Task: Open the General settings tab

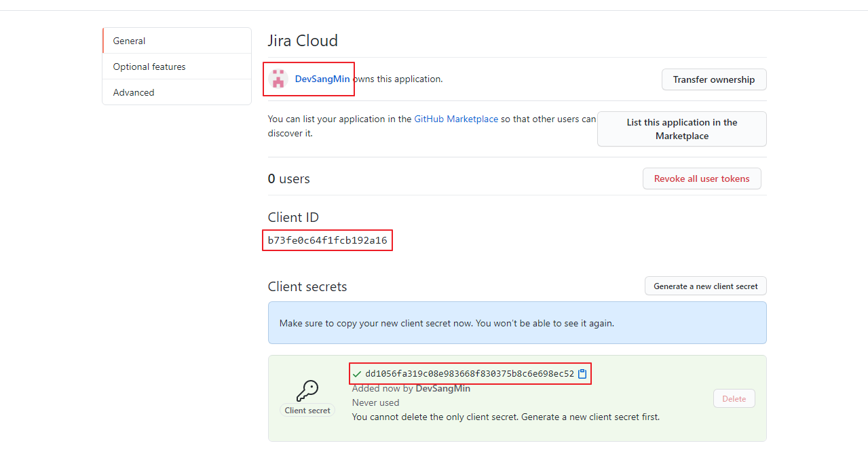Action: [177, 41]
